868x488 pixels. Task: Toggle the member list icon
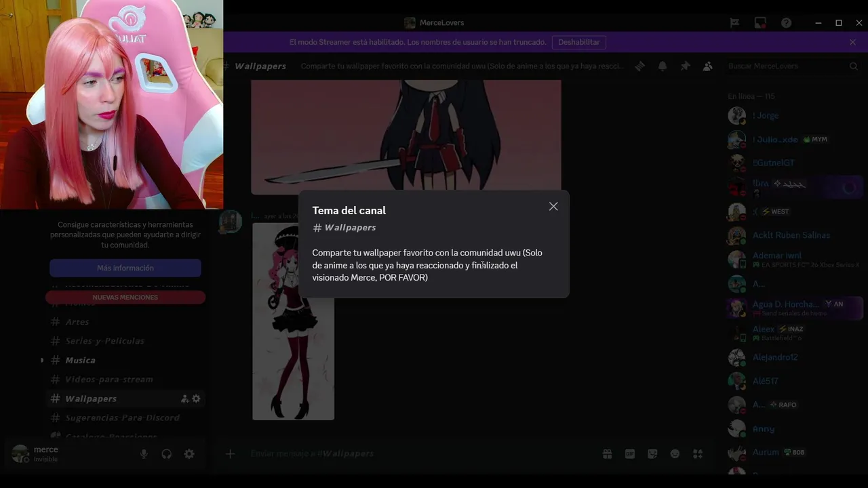[x=707, y=66]
